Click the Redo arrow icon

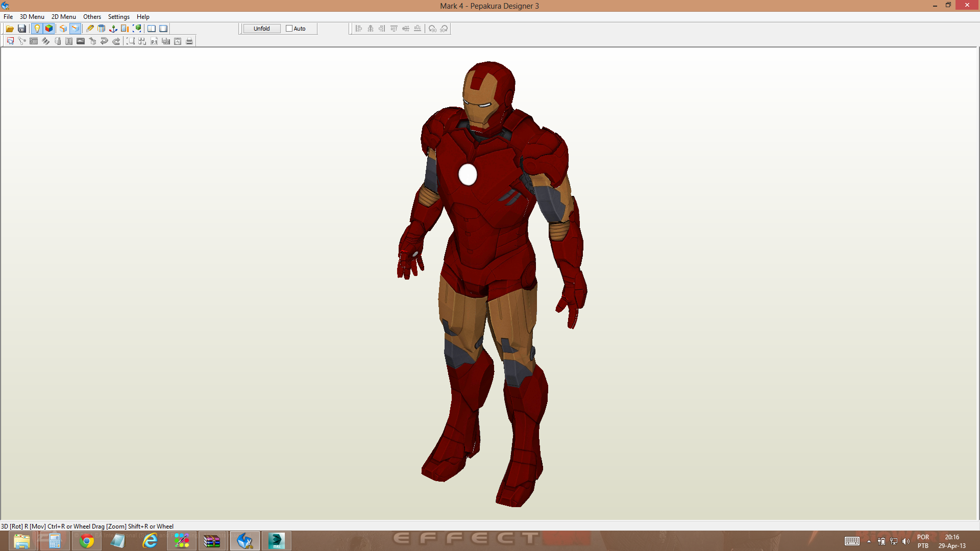pos(116,41)
